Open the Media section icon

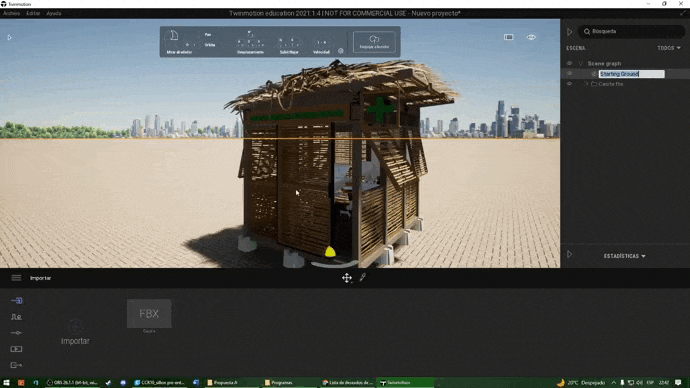tap(16, 349)
